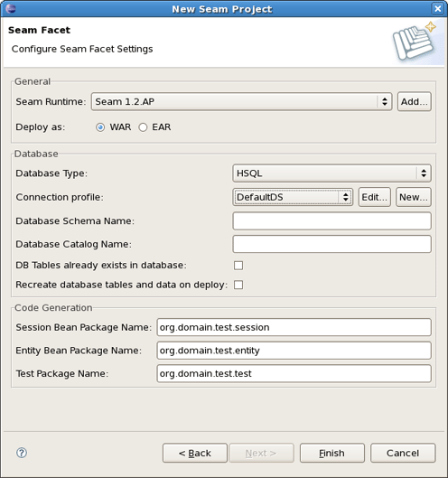Viewport: 448px width, 478px height.
Task: Click 'Configure Seam Facet Settings' text
Action: coord(82,49)
